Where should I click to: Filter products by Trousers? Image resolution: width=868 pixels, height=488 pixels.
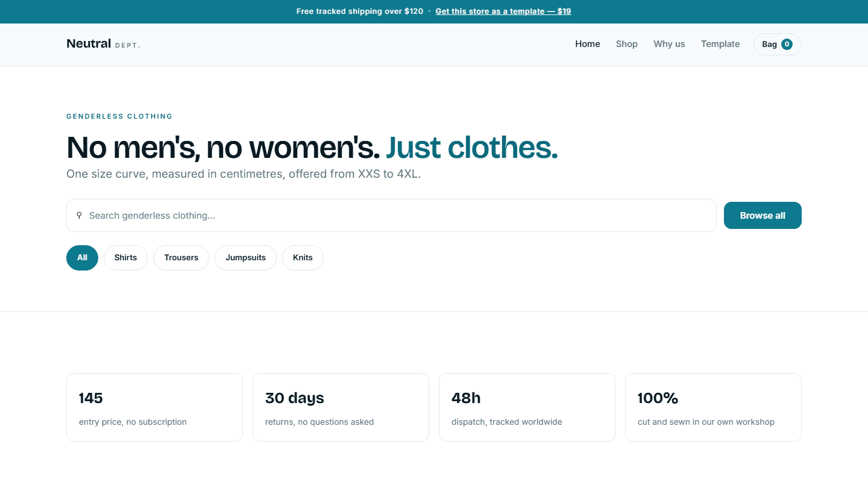click(x=181, y=258)
